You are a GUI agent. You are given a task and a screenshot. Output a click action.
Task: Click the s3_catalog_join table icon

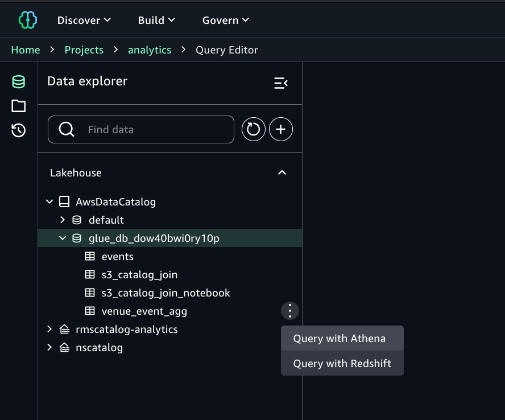pos(90,275)
